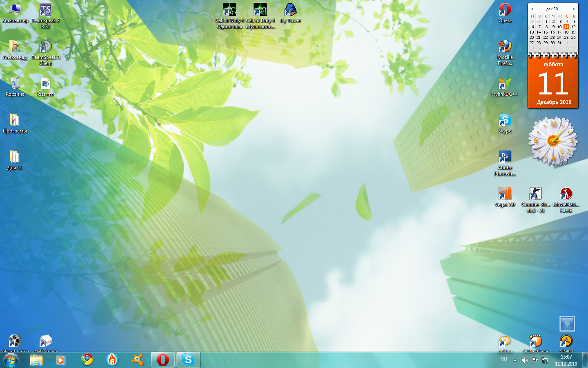Viewport: 588px width, 368px height.
Task: Select the Vegas 7.0 desktop icon
Action: (505, 194)
